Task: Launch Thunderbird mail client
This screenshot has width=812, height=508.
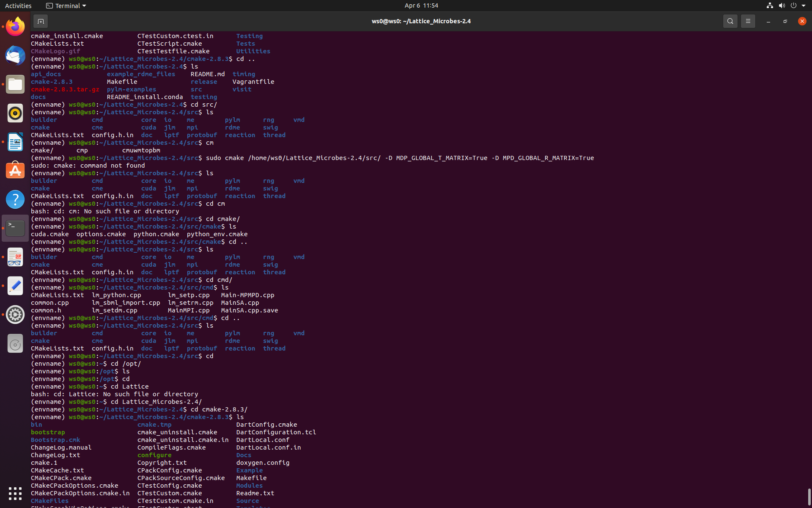Action: [x=15, y=55]
